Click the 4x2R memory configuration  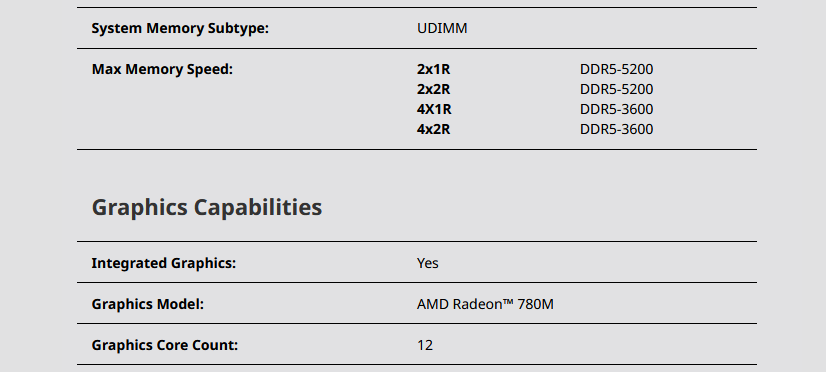(434, 130)
